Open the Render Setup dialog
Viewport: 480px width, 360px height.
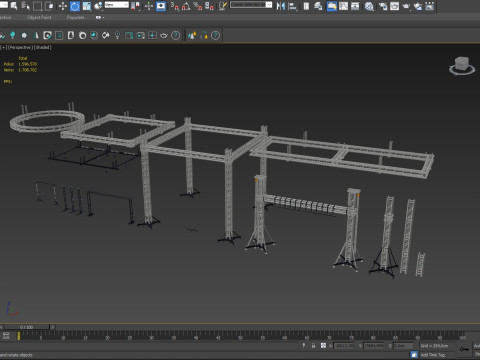pos(383,6)
